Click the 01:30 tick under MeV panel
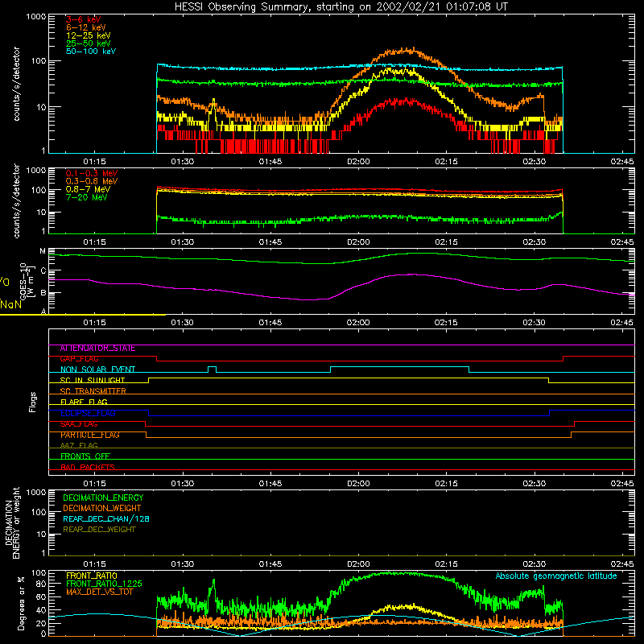 [x=183, y=242]
